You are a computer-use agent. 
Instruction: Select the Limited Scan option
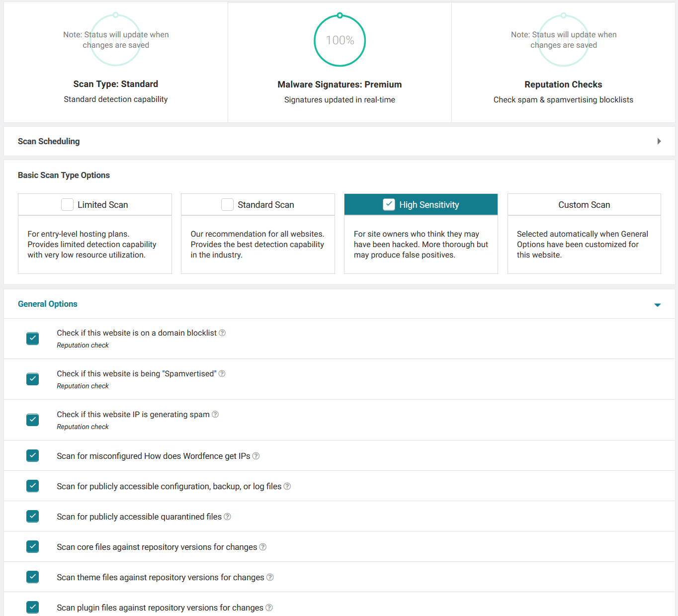[x=67, y=205]
